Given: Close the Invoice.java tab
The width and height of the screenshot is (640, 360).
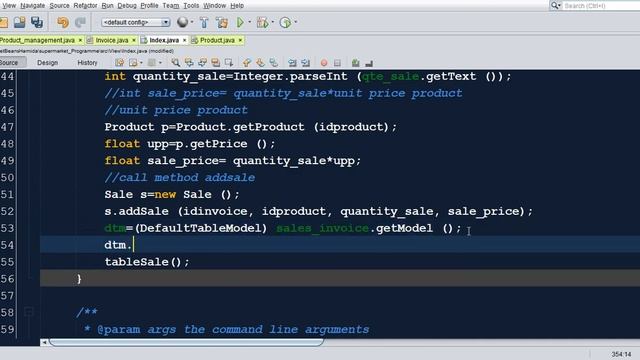Looking at the screenshot, I should (x=133, y=40).
